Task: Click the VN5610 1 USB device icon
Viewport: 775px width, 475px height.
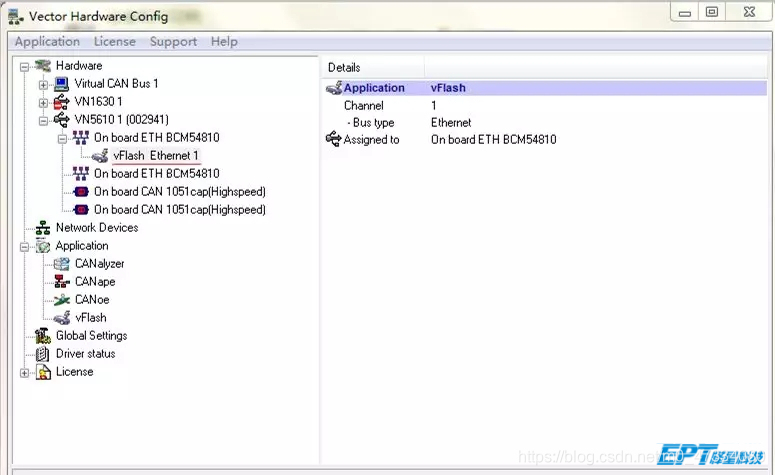Action: [61, 120]
